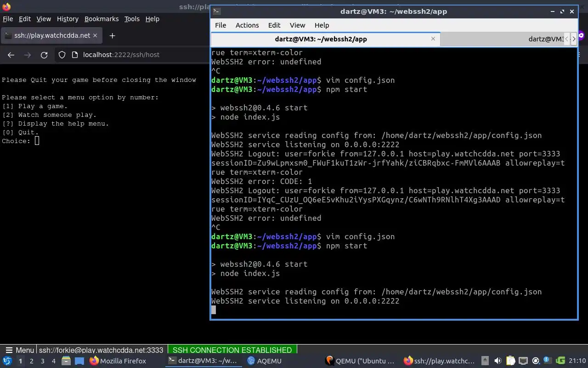
Task: Open Firefox Edit menu
Action: [x=25, y=19]
